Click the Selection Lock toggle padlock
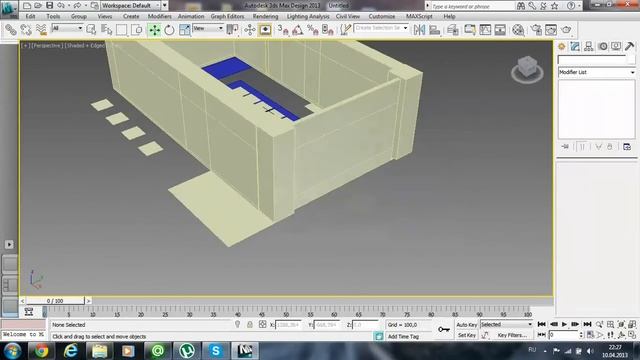640x360 pixels. (249, 324)
